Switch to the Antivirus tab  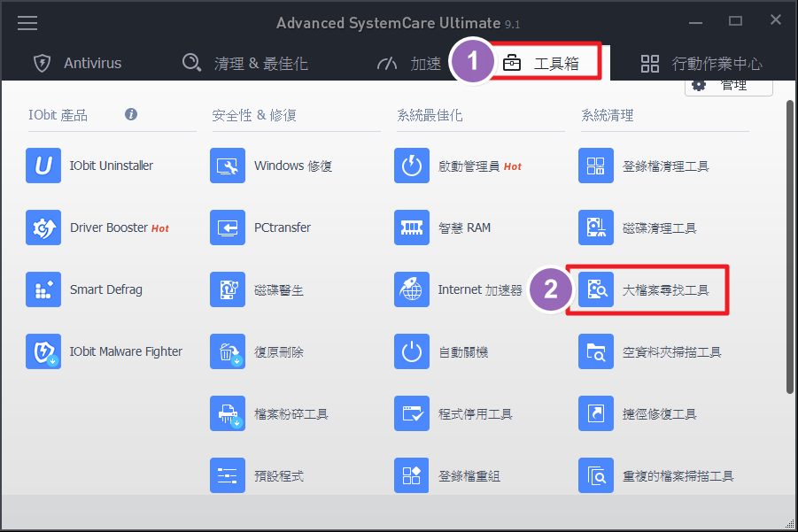(78, 64)
